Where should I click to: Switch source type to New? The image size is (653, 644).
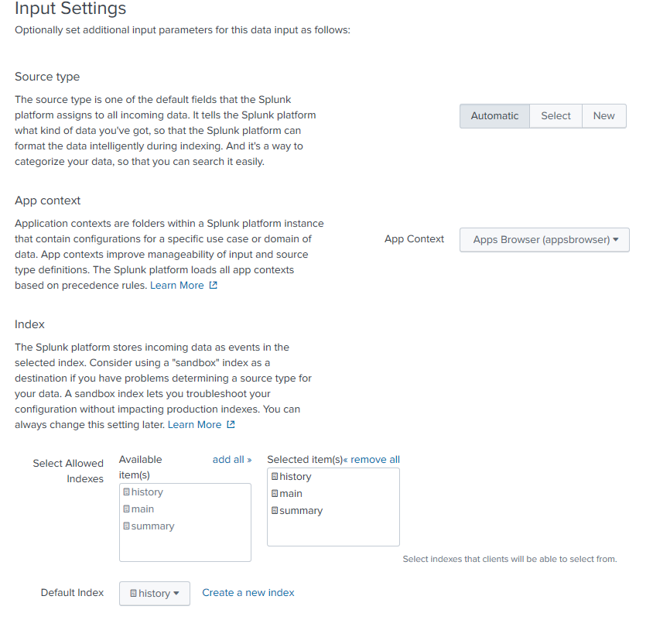tap(603, 116)
